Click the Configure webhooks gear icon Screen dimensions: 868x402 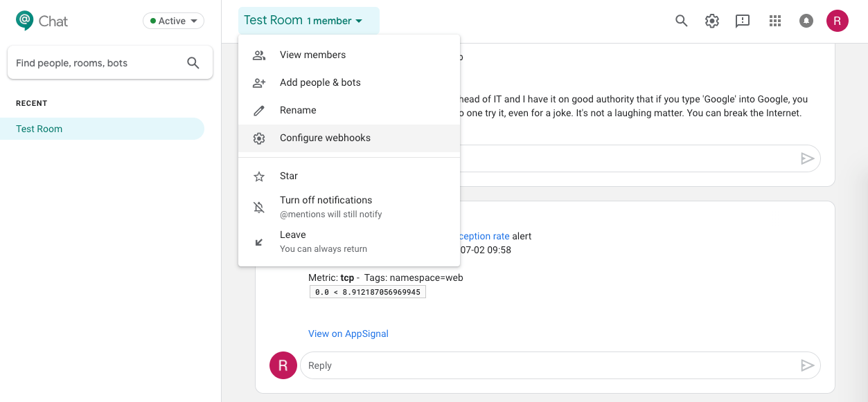pos(259,138)
